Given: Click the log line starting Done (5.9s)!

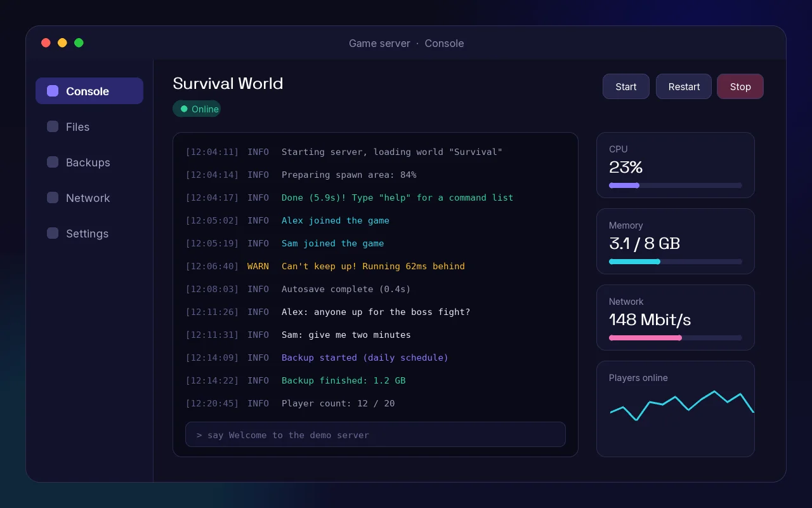Looking at the screenshot, I should (x=398, y=197).
